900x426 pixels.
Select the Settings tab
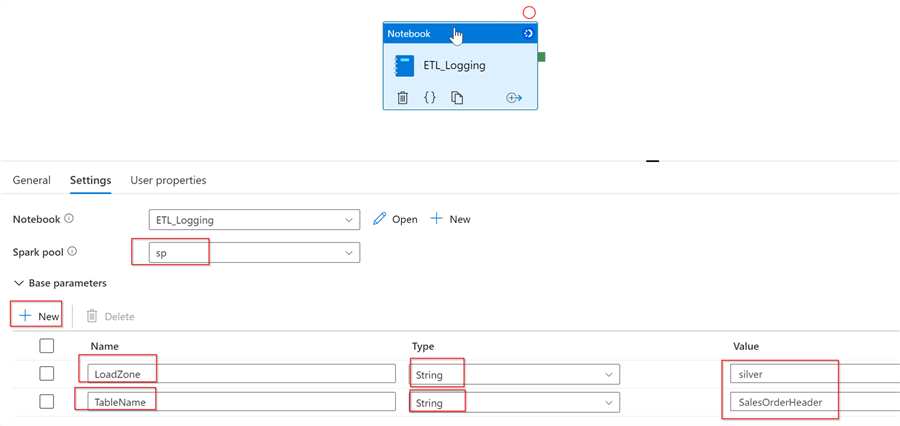91,180
